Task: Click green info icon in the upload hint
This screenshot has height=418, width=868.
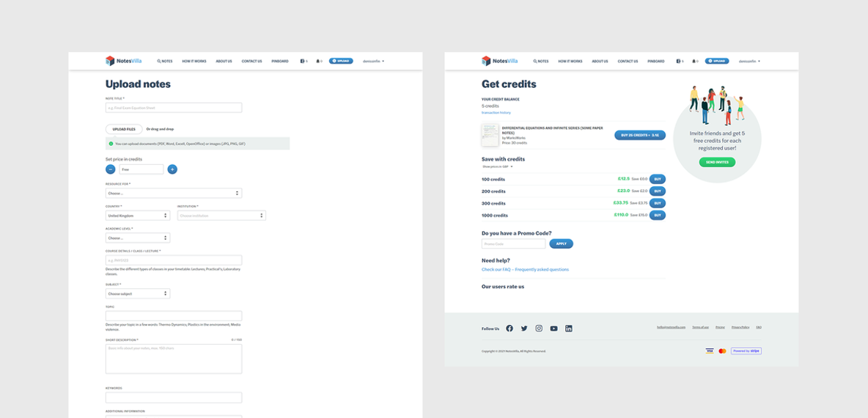Action: (x=111, y=144)
